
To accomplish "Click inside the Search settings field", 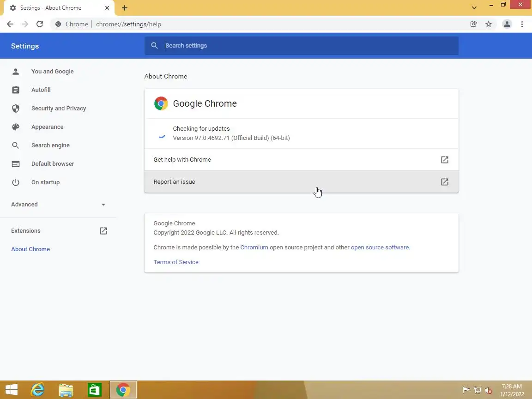I will (x=301, y=45).
